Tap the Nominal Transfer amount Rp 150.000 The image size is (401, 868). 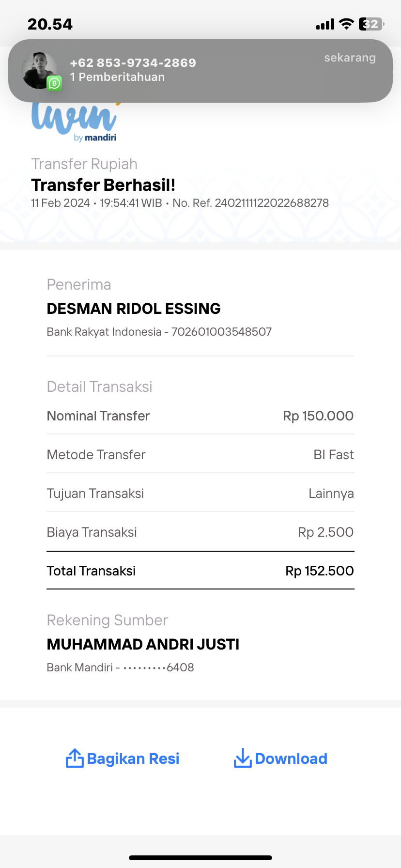(318, 416)
